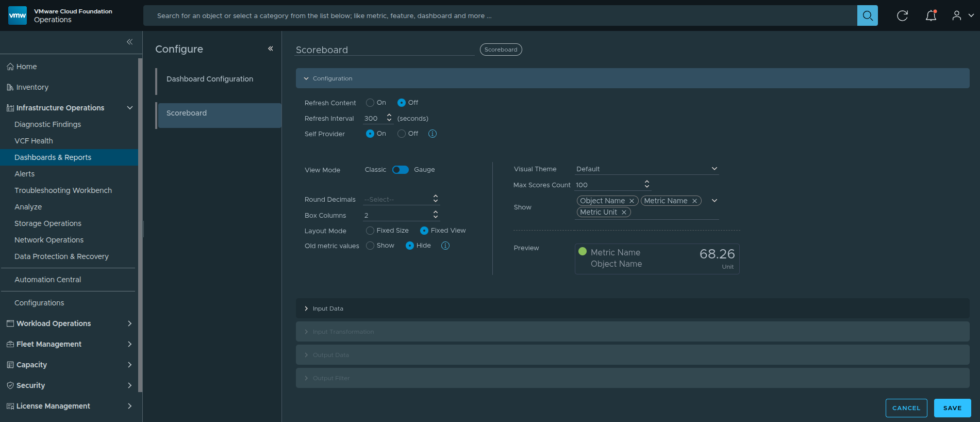Click the Scoreboard widget type badge

click(x=501, y=50)
